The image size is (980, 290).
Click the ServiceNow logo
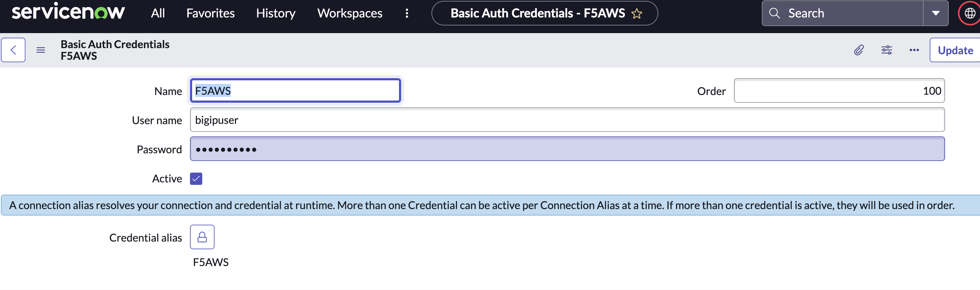coord(68,12)
